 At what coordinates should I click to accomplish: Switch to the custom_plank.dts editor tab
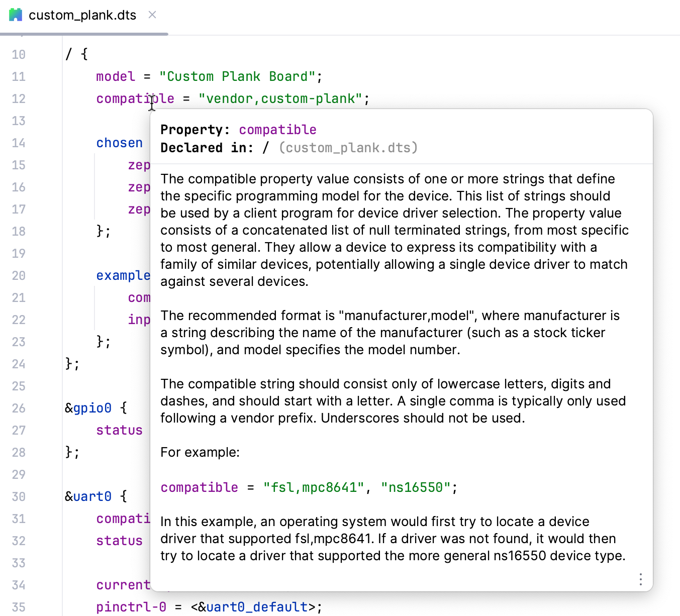pyautogui.click(x=82, y=15)
